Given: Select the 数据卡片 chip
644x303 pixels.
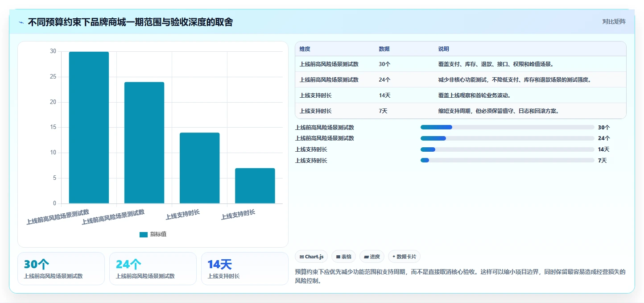Looking at the screenshot, I should pos(404,257).
